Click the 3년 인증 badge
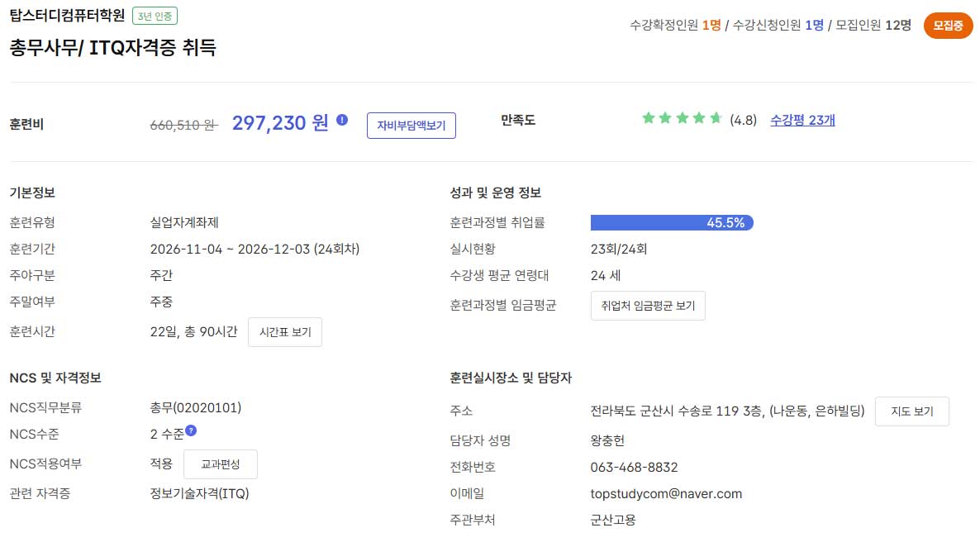980x542 pixels. click(155, 16)
